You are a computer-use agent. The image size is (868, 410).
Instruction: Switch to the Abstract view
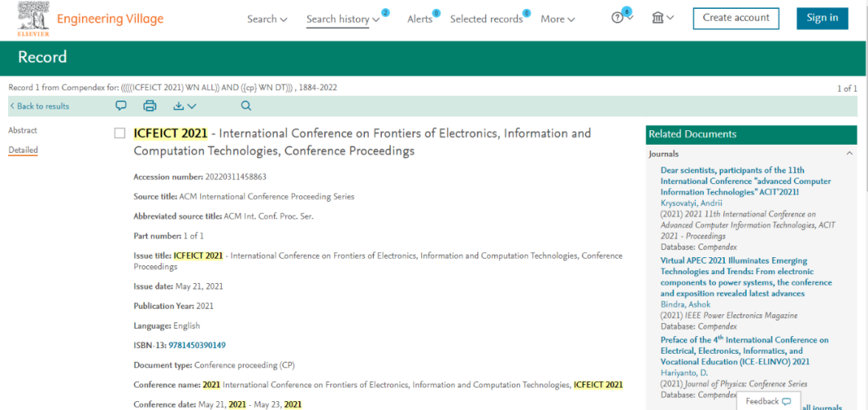pos(23,131)
